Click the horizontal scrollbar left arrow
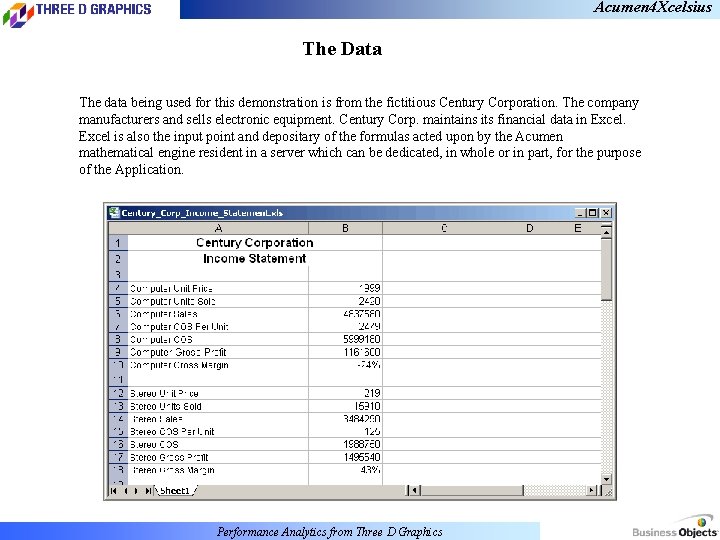 (414, 491)
